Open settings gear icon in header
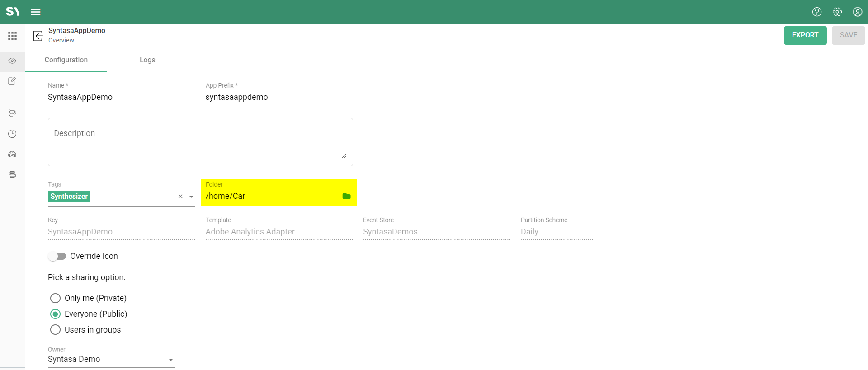Viewport: 868px width, 370px height. pyautogui.click(x=837, y=12)
